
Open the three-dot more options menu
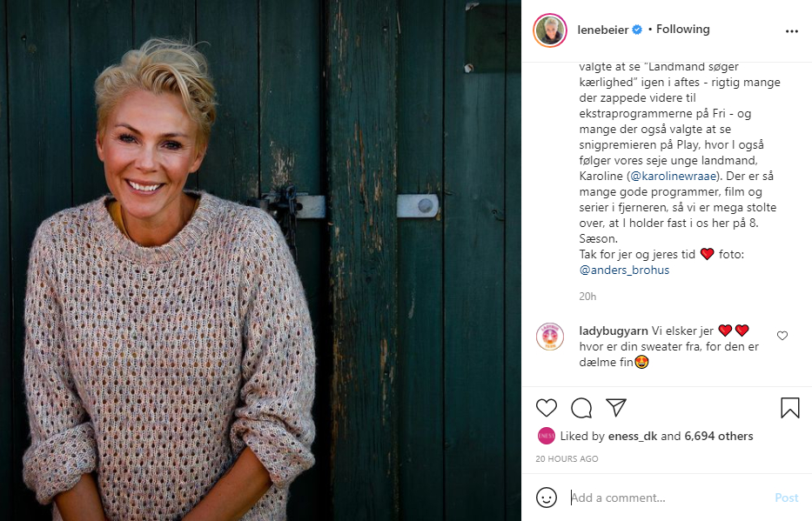(x=791, y=30)
